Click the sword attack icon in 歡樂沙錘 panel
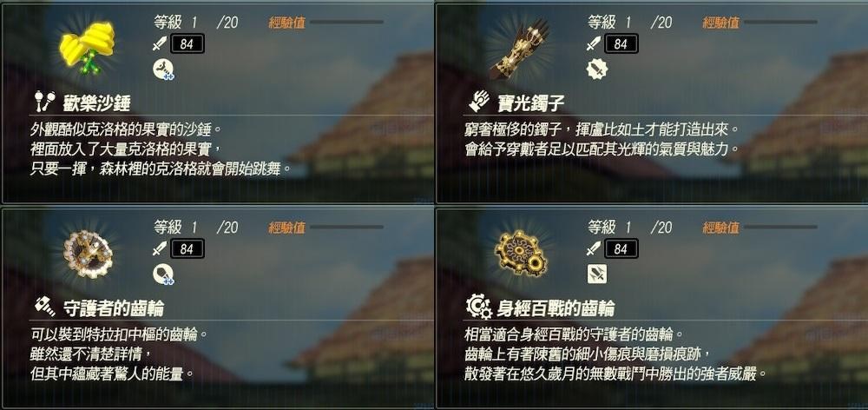The image size is (868, 410). click(160, 43)
